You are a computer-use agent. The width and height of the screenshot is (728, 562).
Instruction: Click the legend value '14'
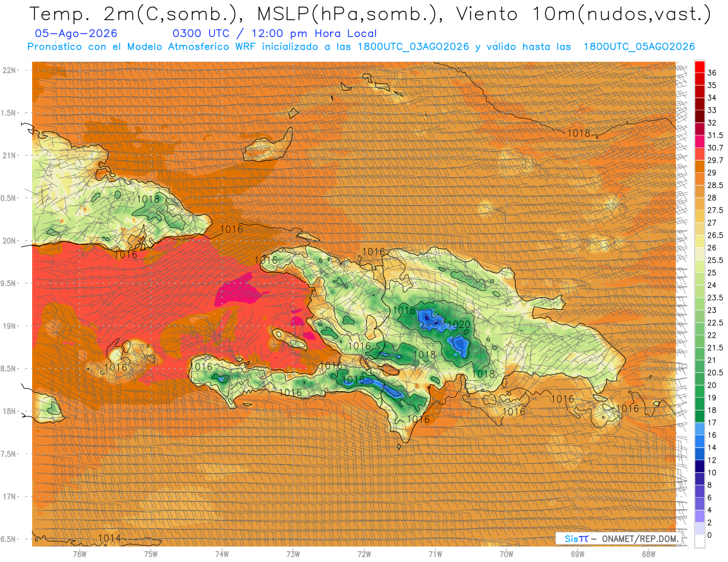(712, 447)
